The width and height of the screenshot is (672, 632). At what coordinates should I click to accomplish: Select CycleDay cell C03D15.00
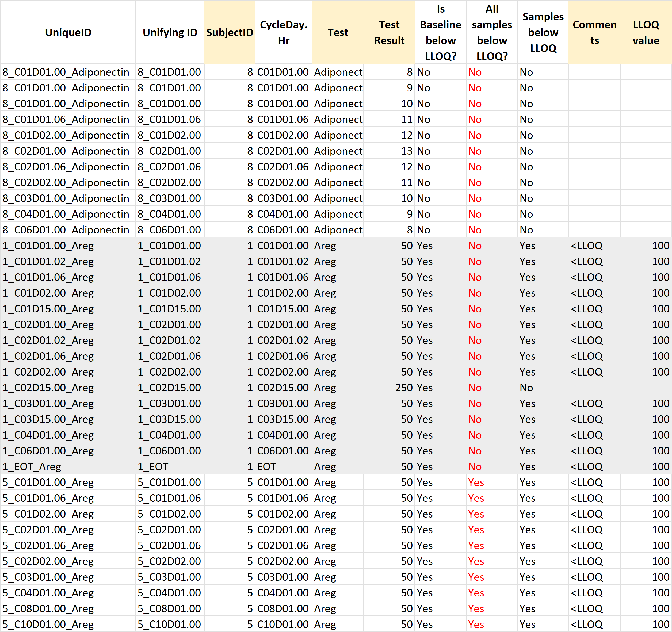pyautogui.click(x=282, y=419)
